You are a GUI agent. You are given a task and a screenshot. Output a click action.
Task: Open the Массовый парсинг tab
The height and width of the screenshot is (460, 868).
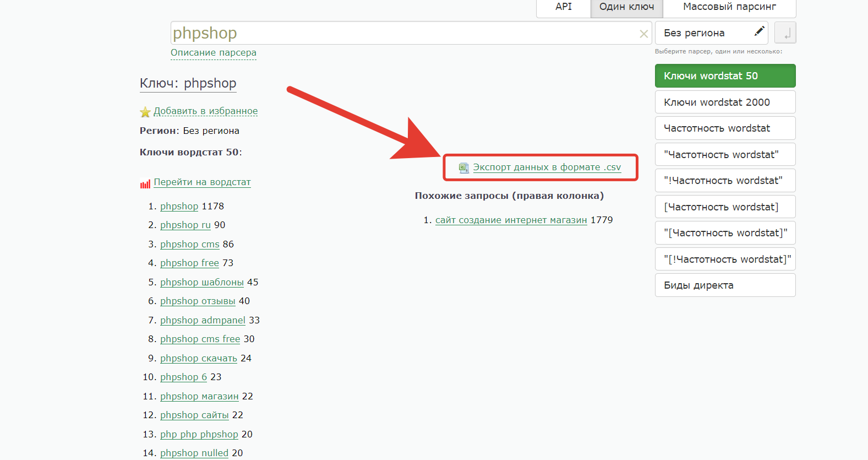(x=729, y=7)
